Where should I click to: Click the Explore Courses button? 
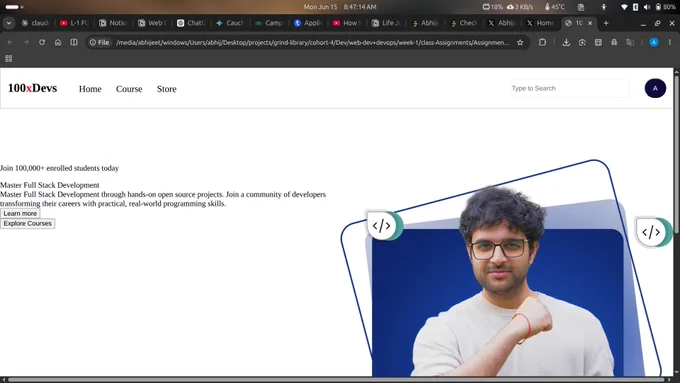tap(27, 223)
